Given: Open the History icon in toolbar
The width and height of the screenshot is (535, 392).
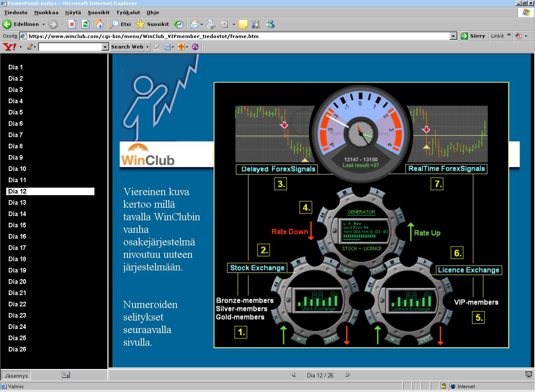Looking at the screenshot, I should 178,24.
